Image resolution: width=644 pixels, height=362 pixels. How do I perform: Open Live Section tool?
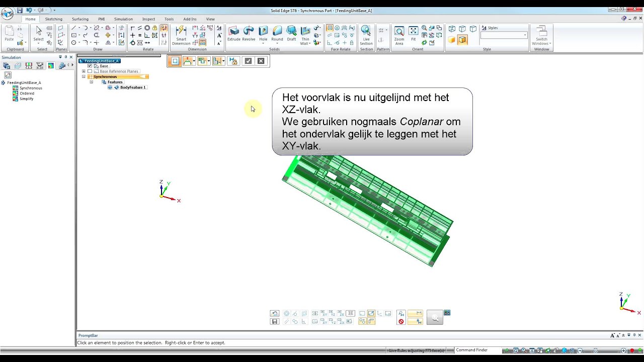(x=366, y=36)
